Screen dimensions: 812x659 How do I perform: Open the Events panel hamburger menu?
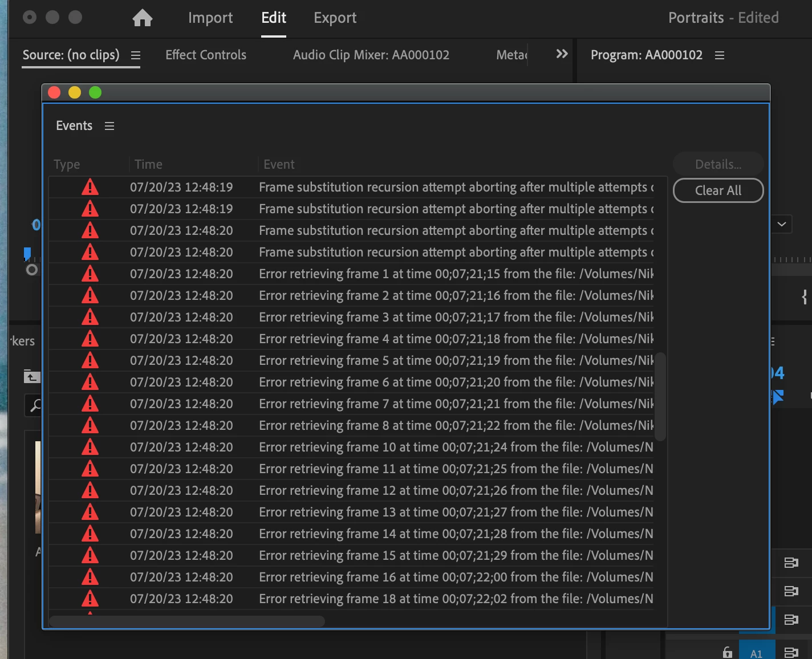tap(109, 126)
